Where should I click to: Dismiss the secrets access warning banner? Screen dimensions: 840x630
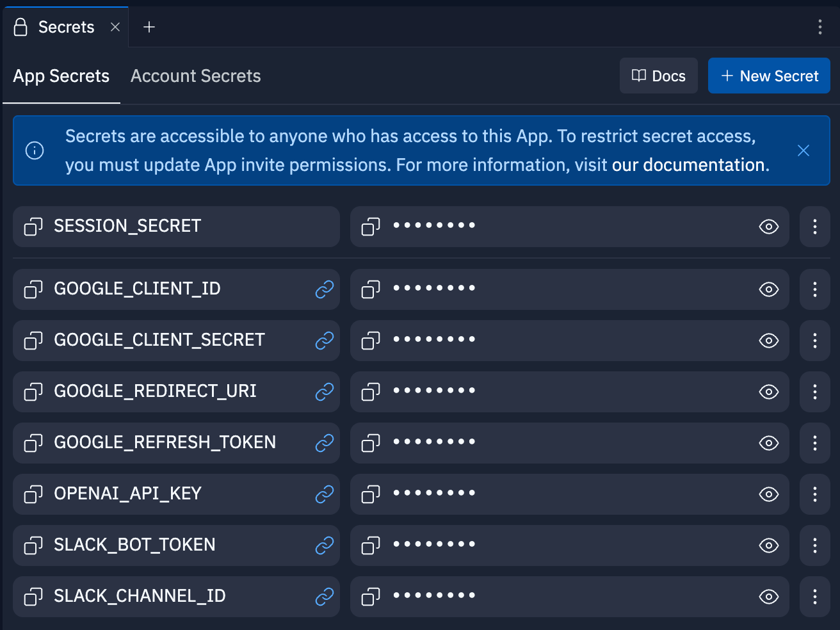tap(804, 150)
